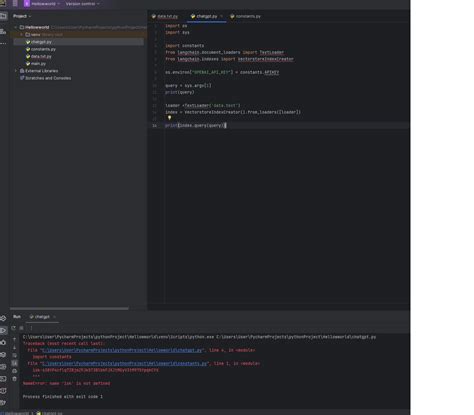
Task: Open chatgpt.py link in the traceback
Action: point(122,350)
